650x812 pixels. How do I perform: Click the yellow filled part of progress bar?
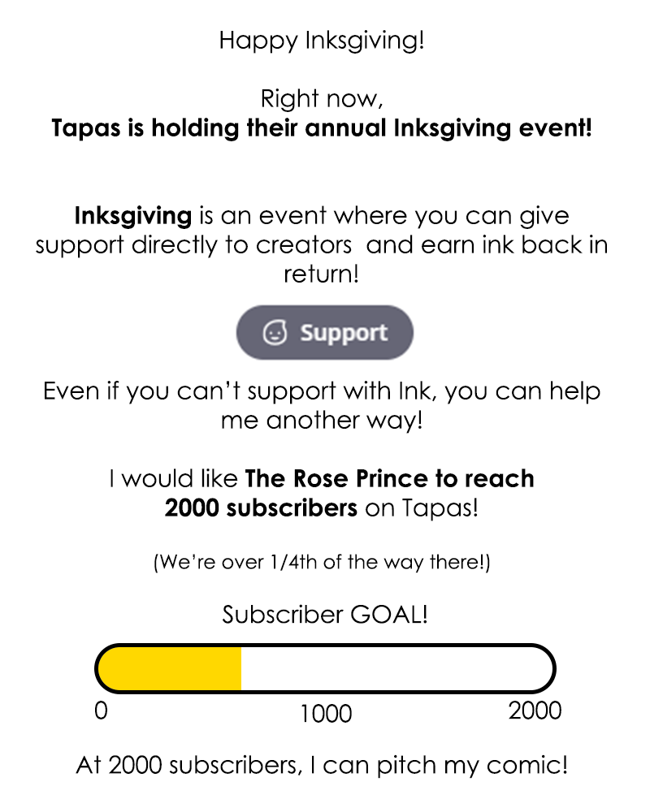pos(171,669)
